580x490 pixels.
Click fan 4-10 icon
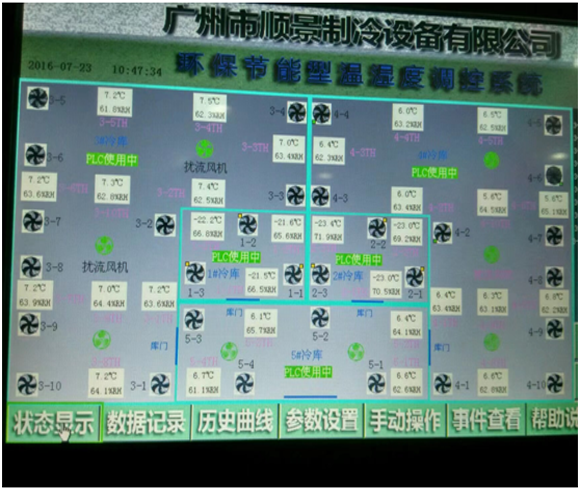pos(555,383)
